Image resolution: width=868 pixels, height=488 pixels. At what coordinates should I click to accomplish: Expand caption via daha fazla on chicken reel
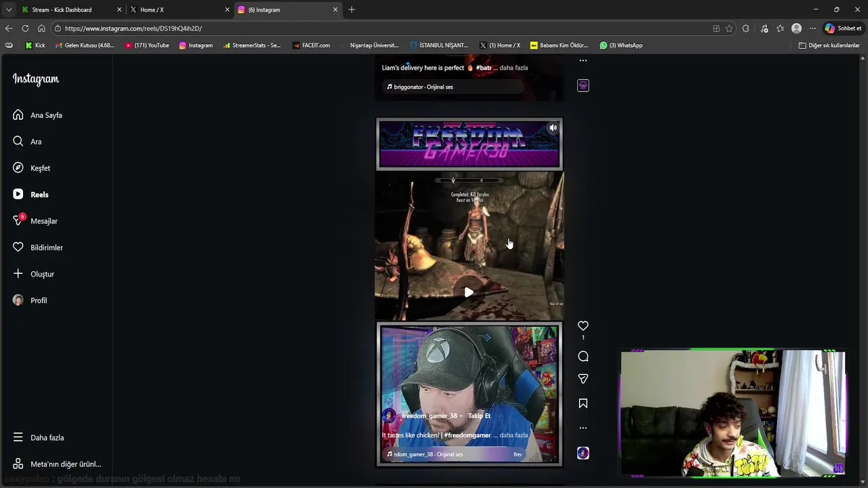[x=513, y=435]
